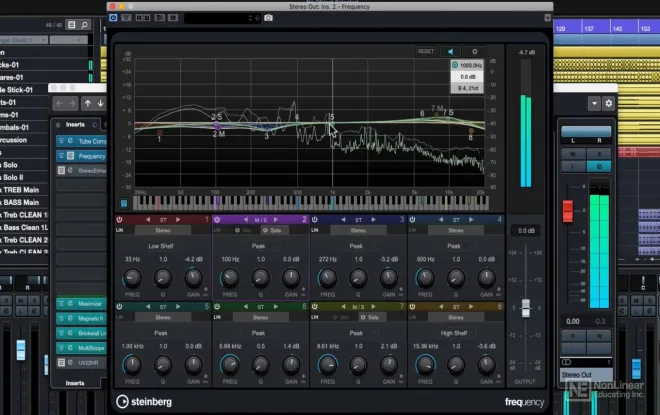Open the Frequency settings gear icon
Image resolution: width=660 pixels, height=415 pixels.
475,51
